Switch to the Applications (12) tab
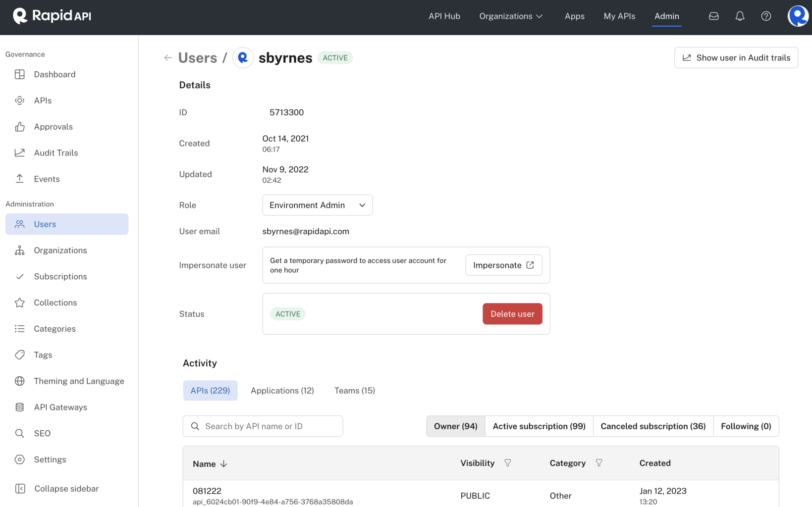Viewport: 812px width, 507px height. [x=282, y=391]
